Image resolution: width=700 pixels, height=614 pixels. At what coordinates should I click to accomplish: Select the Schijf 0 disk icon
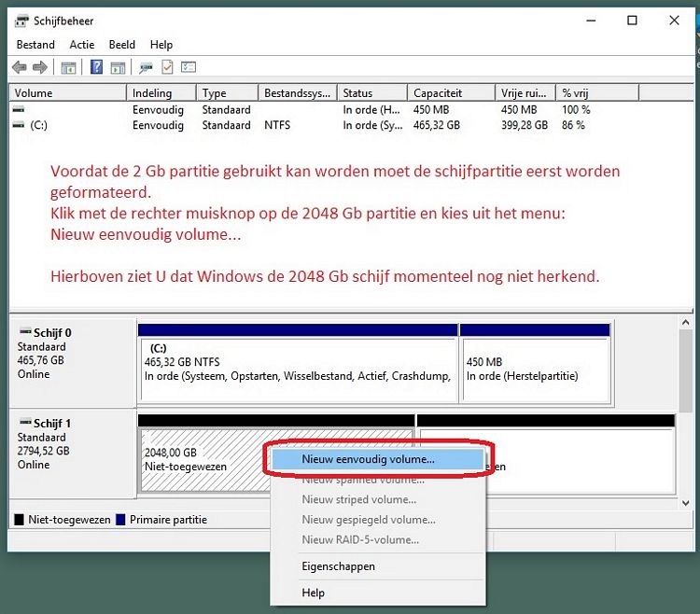[x=25, y=331]
